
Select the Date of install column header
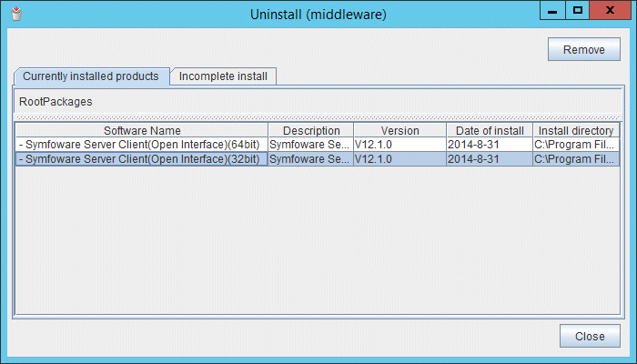(489, 131)
